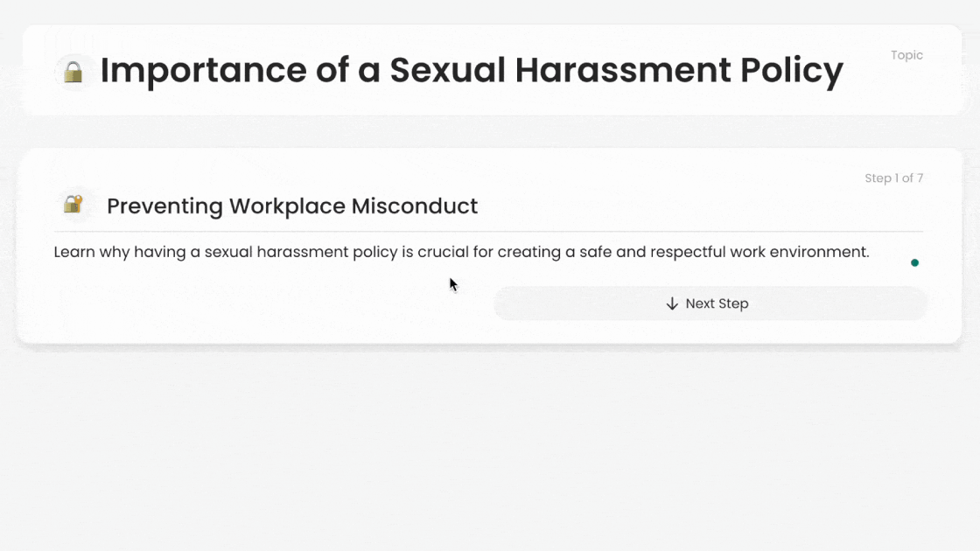Click the 'Topic' label in the header card
The image size is (980, 551).
pos(906,55)
